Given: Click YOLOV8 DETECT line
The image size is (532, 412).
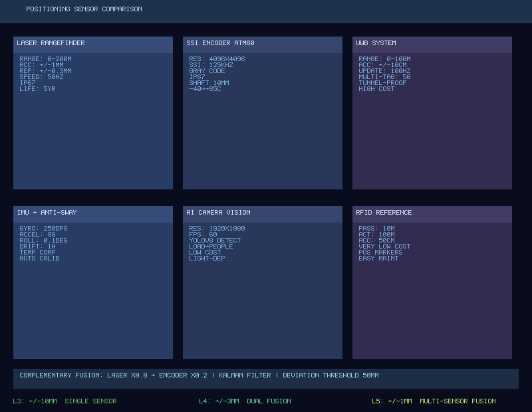Looking at the screenshot, I should tap(215, 241).
